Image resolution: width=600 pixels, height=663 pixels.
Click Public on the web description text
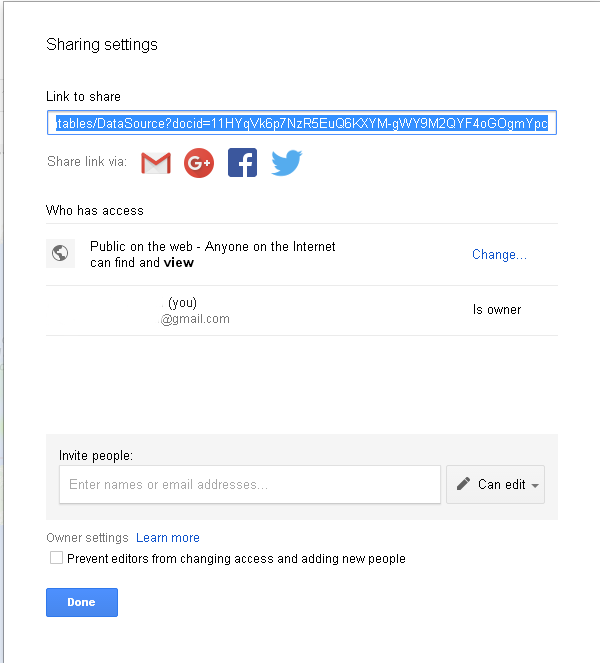click(212, 254)
